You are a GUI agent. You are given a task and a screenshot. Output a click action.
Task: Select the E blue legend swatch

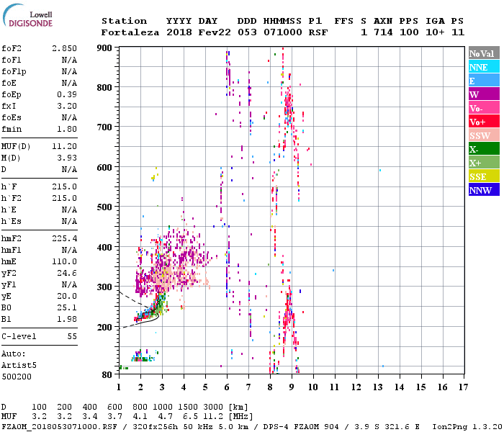484,81
